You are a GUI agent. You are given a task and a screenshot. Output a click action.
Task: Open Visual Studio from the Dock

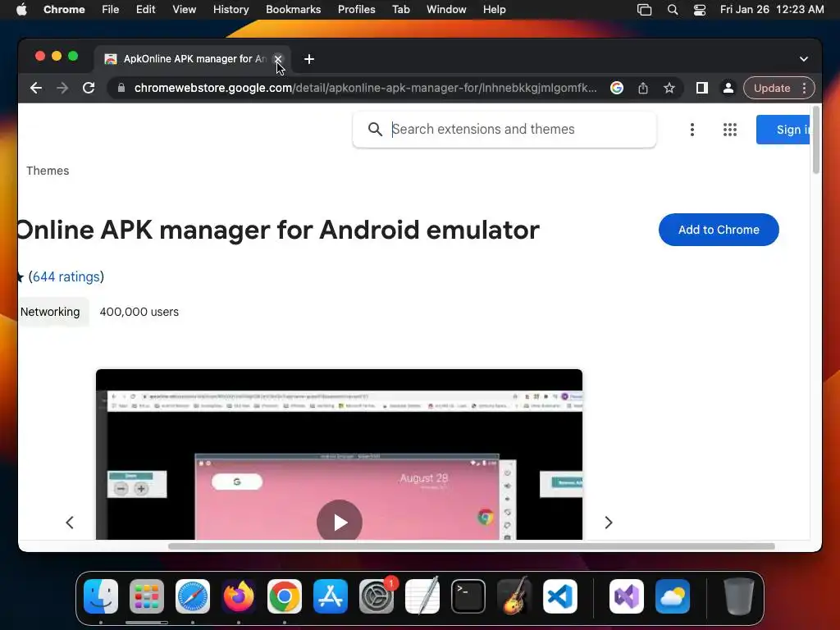[627, 596]
